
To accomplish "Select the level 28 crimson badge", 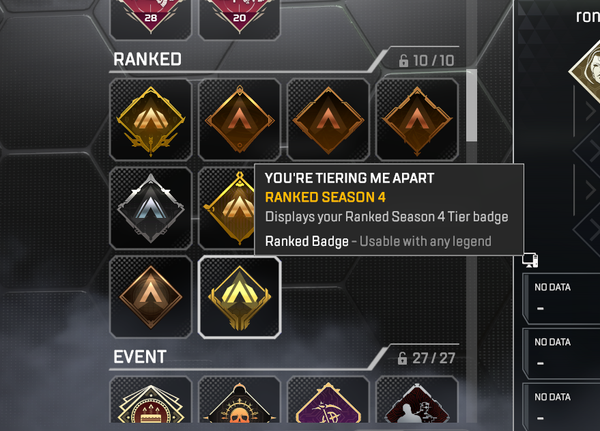I will click(150, 19).
